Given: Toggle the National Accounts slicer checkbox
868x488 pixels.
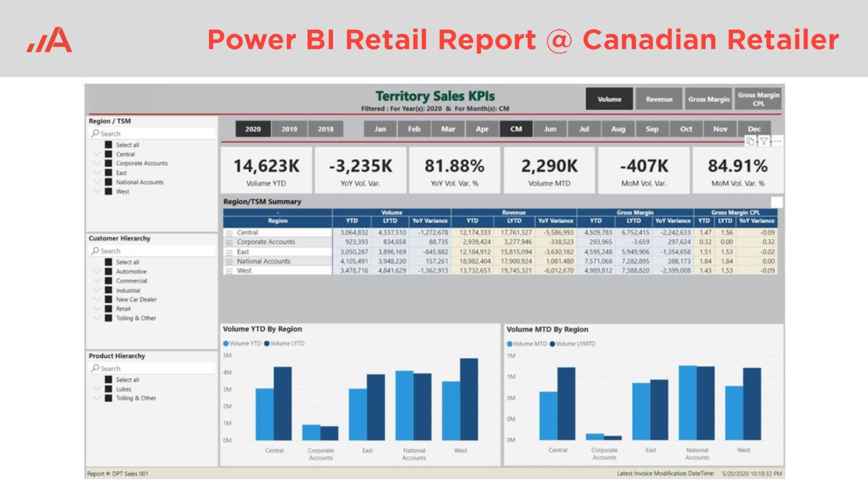Looking at the screenshot, I should tap(108, 182).
